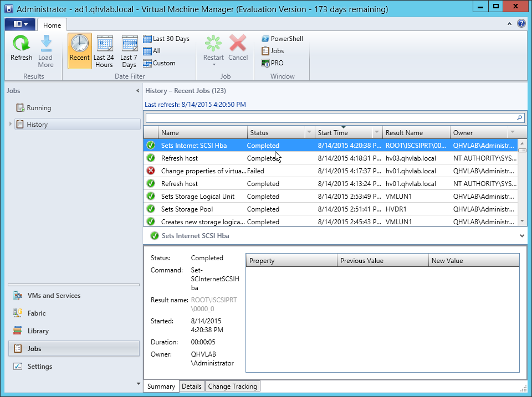This screenshot has height=397, width=532.
Task: Open the PRO window
Action: pos(273,63)
